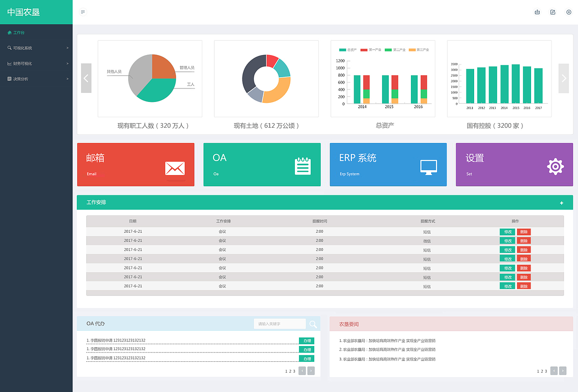Click the chart carousel left arrow
578x392 pixels.
tap(86, 78)
